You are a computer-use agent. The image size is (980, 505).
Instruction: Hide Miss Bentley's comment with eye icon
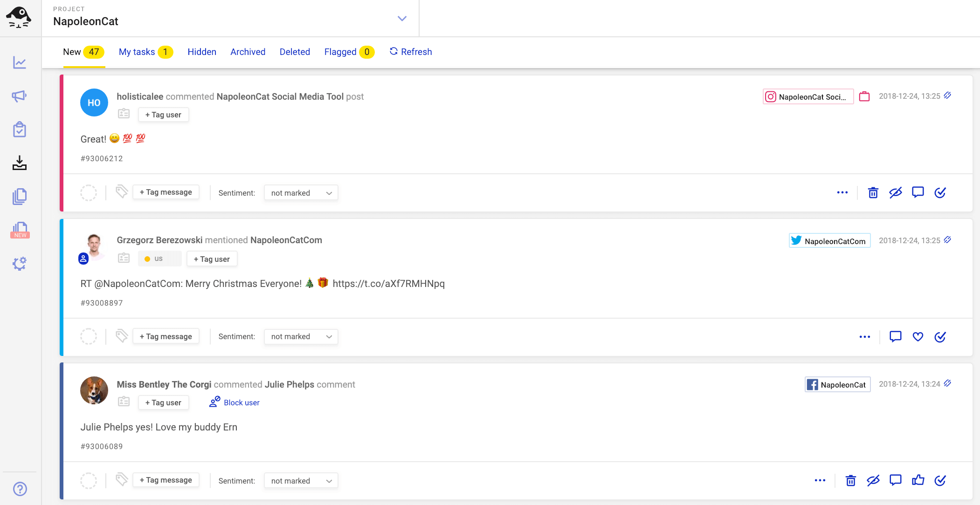click(x=873, y=480)
